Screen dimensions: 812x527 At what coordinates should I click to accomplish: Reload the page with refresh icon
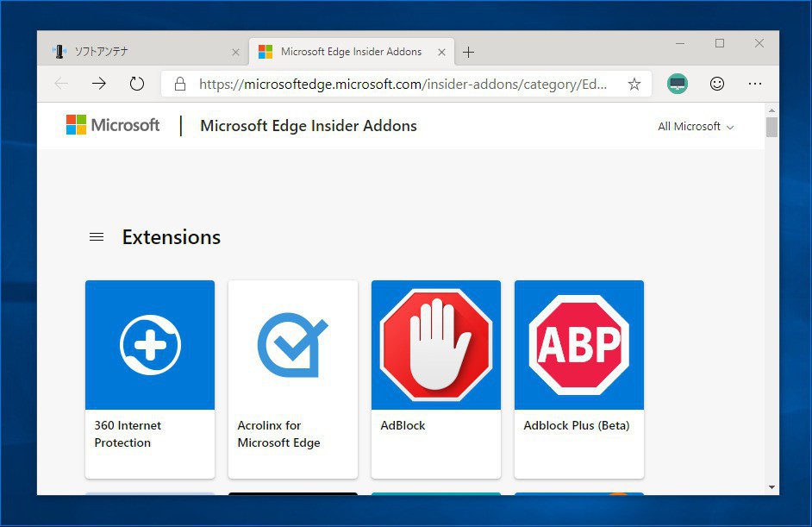pos(137,84)
